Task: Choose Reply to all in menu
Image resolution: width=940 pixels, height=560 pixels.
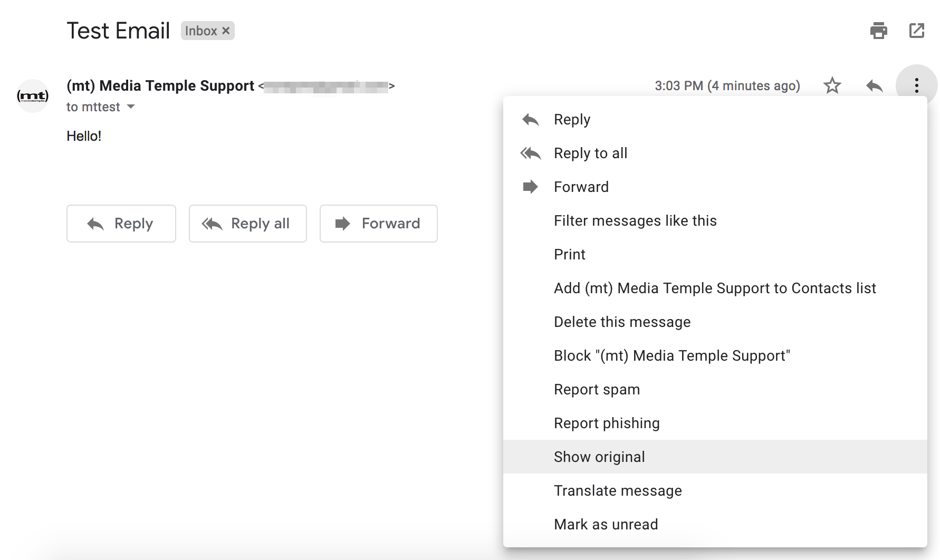Action: pos(590,153)
